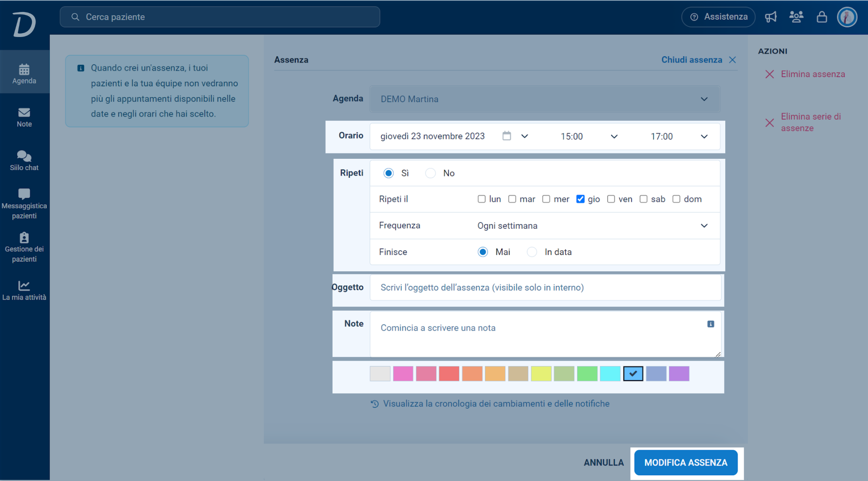Viewport: 868px width, 481px height.
Task: Select No for the Ripeti option
Action: [431, 173]
